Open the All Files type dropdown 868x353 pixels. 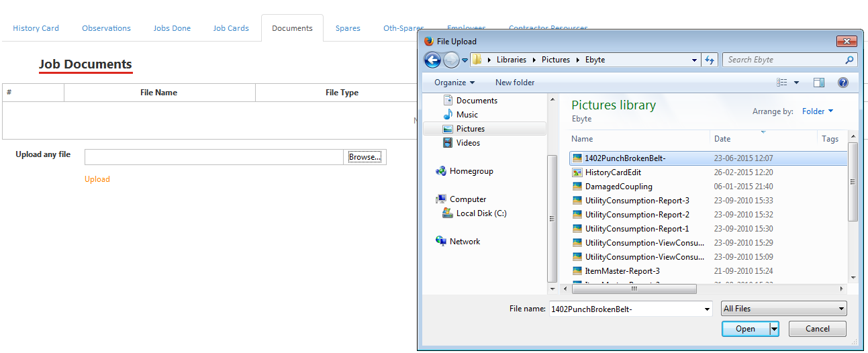pos(783,309)
